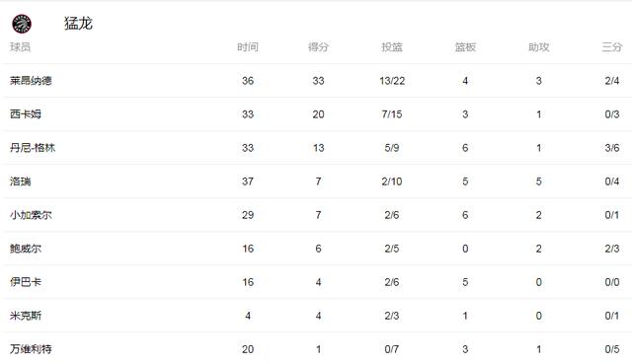Click 莱昂纳德's 33 points score cell
This screenshot has height=364, width=632.
pyautogui.click(x=318, y=81)
